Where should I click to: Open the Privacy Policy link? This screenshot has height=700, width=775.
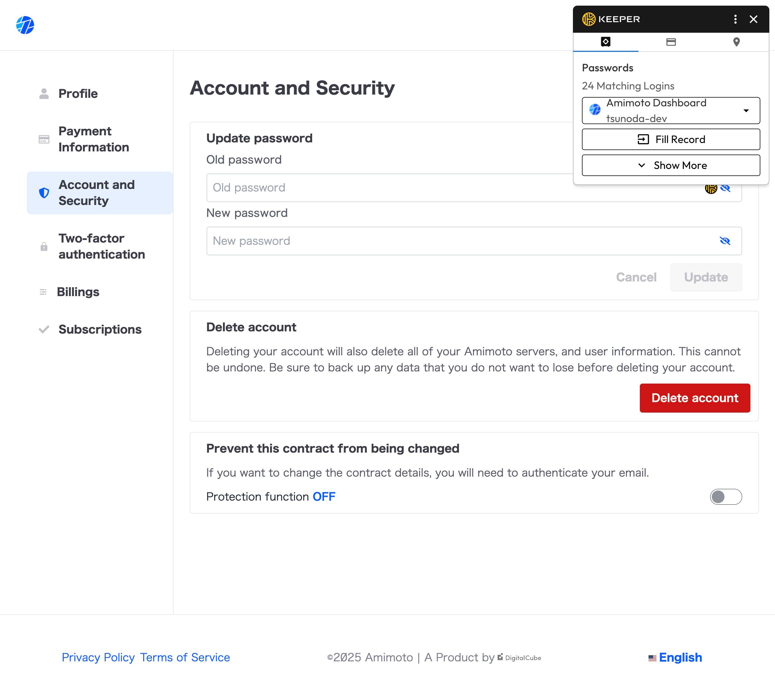pyautogui.click(x=98, y=657)
